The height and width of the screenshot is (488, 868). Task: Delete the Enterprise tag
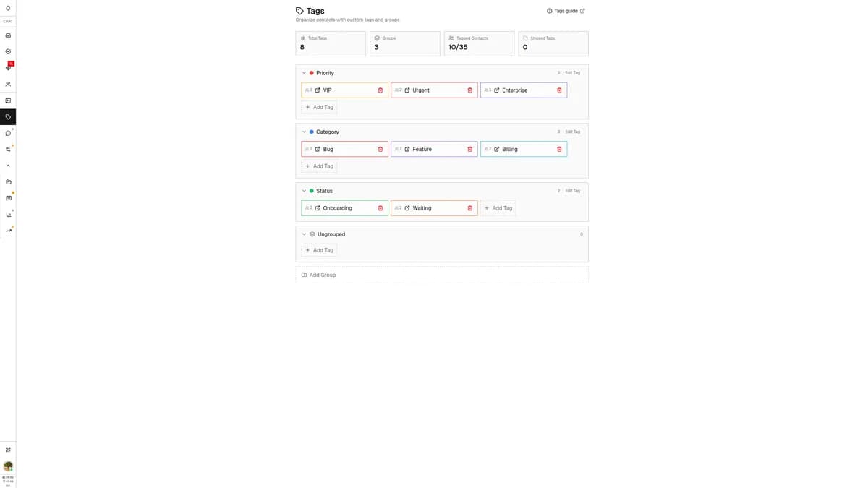[x=559, y=90]
